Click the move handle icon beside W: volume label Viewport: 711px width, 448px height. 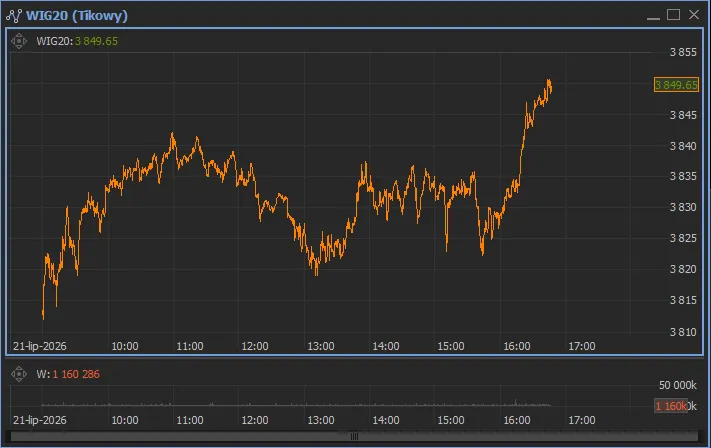click(19, 374)
